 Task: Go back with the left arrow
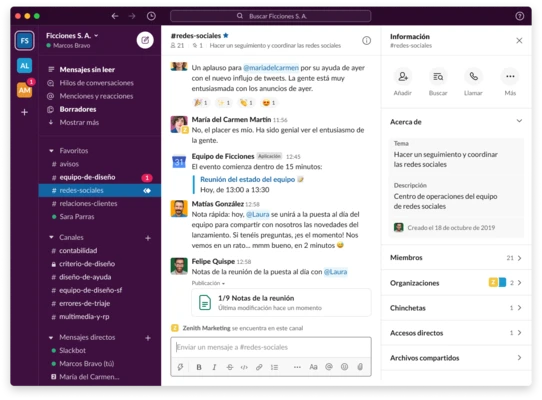pyautogui.click(x=115, y=16)
